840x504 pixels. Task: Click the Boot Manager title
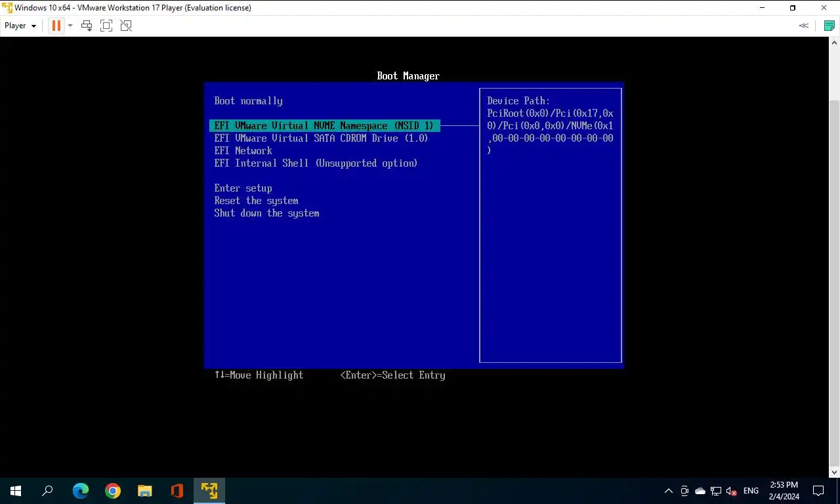point(408,76)
